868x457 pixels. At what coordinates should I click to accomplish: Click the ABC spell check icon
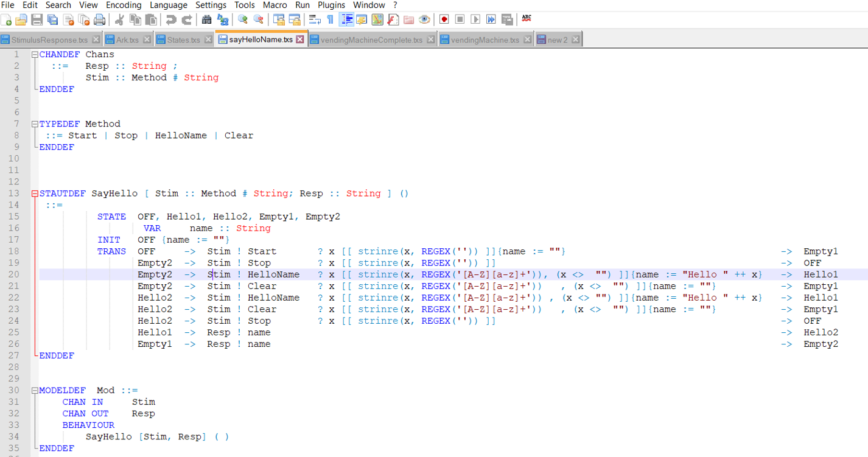[x=527, y=19]
